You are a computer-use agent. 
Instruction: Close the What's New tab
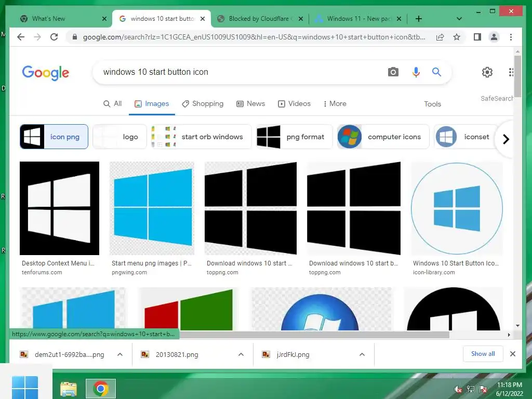[x=104, y=19]
